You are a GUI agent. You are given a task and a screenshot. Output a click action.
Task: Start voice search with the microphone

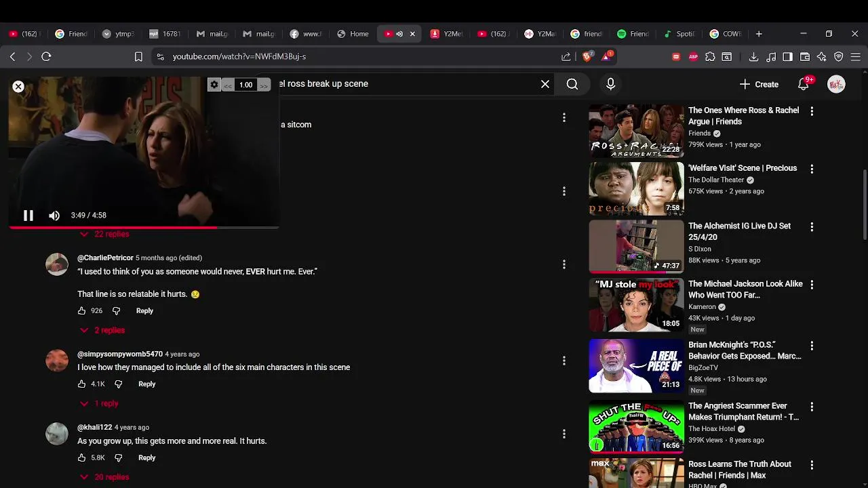pos(610,84)
